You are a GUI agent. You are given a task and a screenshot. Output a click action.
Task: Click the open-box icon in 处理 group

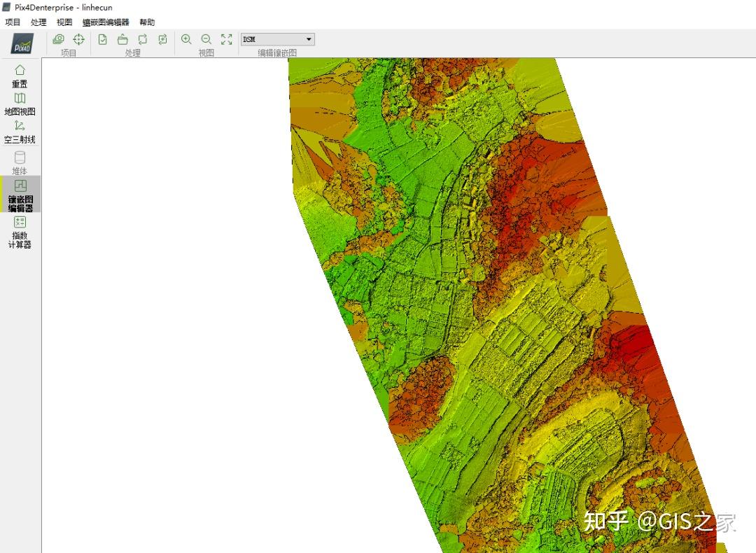(x=122, y=39)
